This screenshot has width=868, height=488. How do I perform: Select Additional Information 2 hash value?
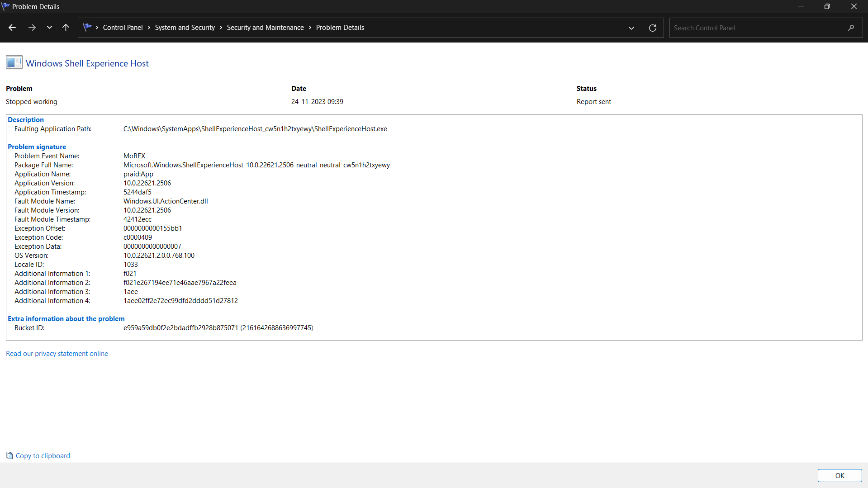point(180,283)
